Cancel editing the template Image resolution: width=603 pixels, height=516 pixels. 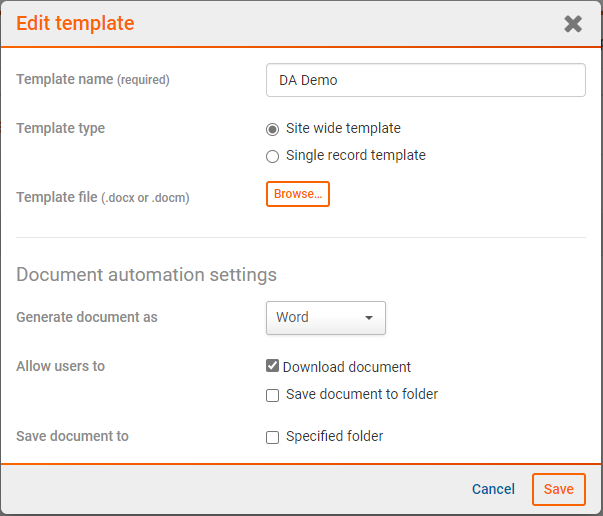click(x=493, y=489)
